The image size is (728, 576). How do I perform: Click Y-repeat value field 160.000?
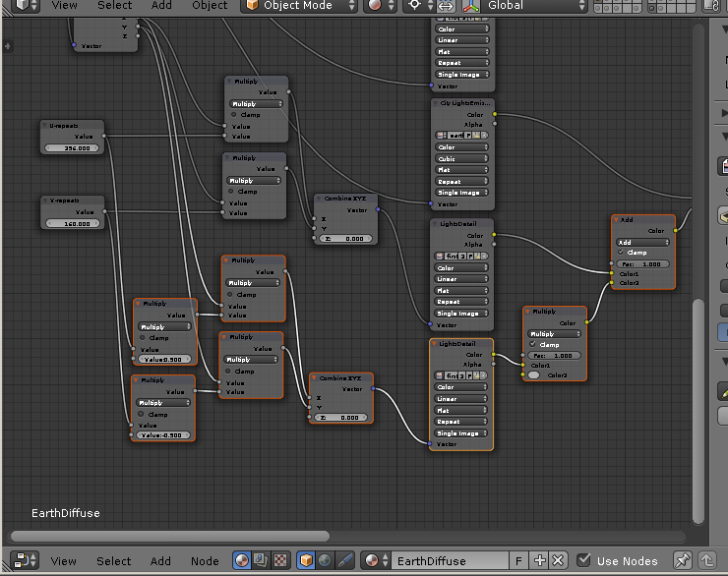point(73,223)
